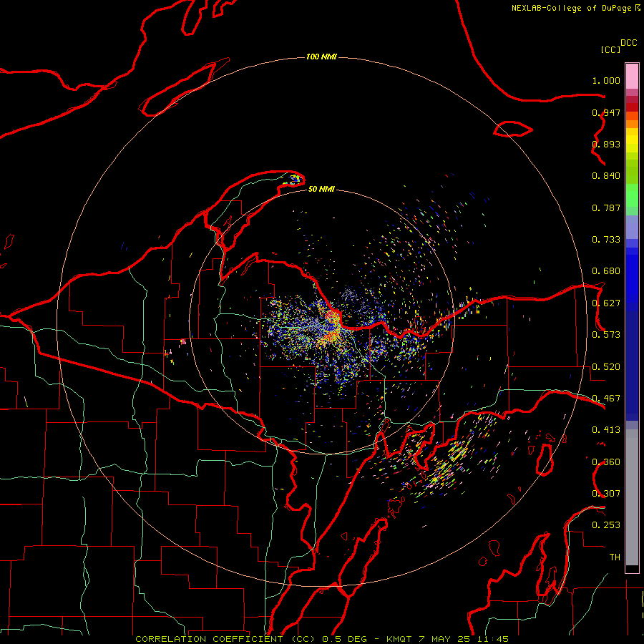Screen dimensions: 644x644
Task: Click the [CC] units label
Action: [611, 49]
